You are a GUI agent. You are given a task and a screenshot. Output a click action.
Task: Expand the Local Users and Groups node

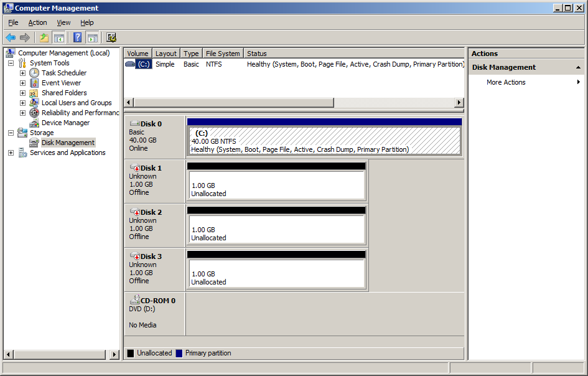tap(22, 103)
